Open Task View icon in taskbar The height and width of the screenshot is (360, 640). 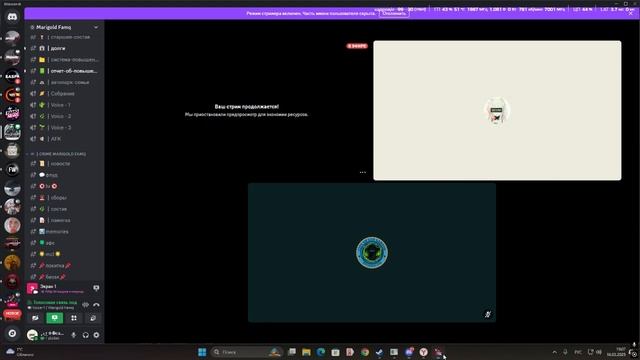click(x=291, y=352)
